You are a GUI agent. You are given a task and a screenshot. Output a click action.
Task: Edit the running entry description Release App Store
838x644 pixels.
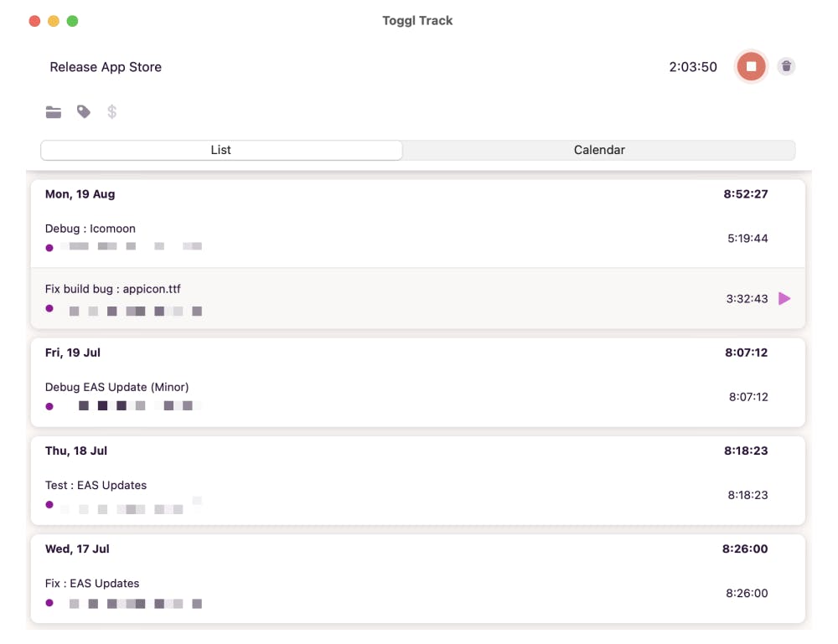pos(106,67)
